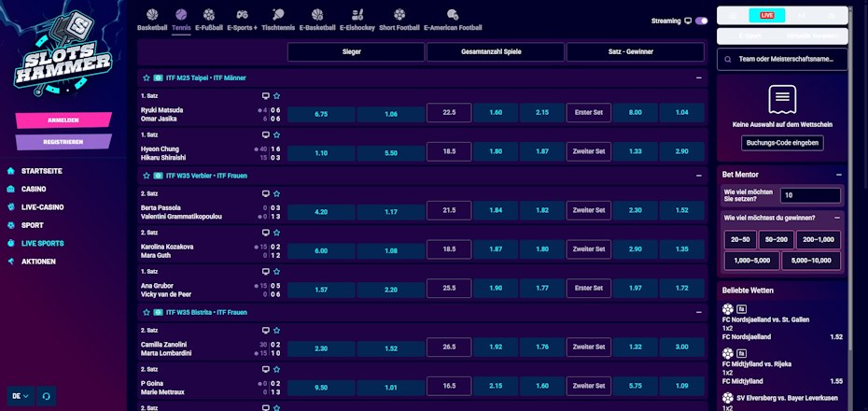Click the search magnifier icon
Image resolution: width=868 pixels, height=411 pixels.
click(728, 59)
